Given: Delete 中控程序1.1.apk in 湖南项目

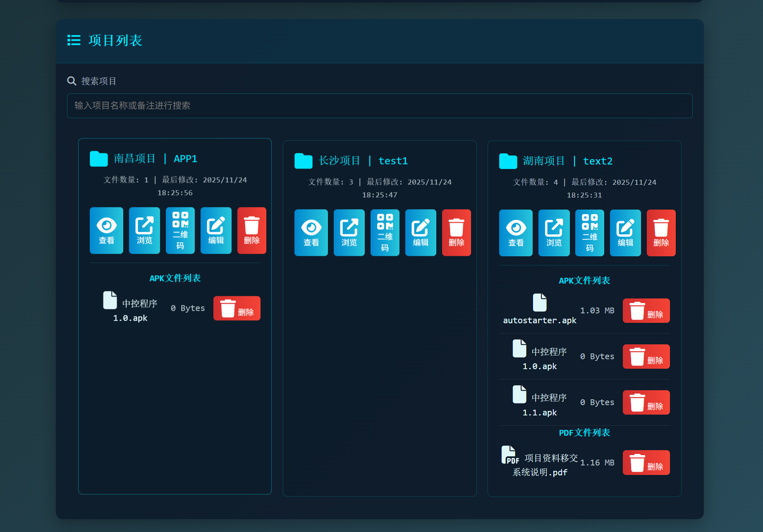Looking at the screenshot, I should [x=646, y=402].
